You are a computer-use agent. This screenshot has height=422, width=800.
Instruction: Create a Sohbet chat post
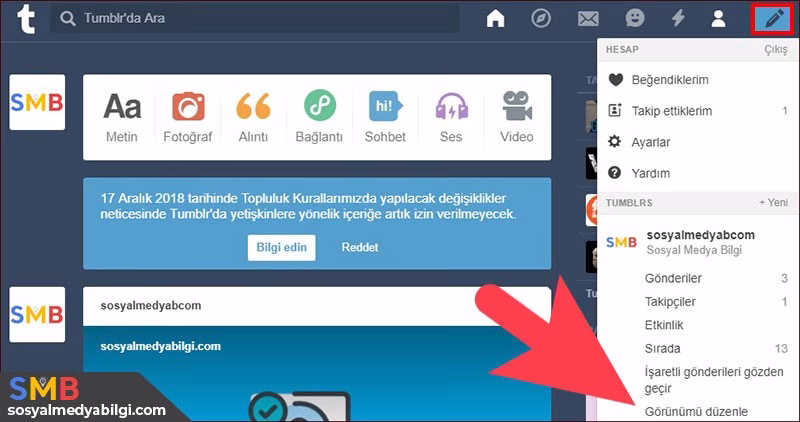tap(385, 117)
